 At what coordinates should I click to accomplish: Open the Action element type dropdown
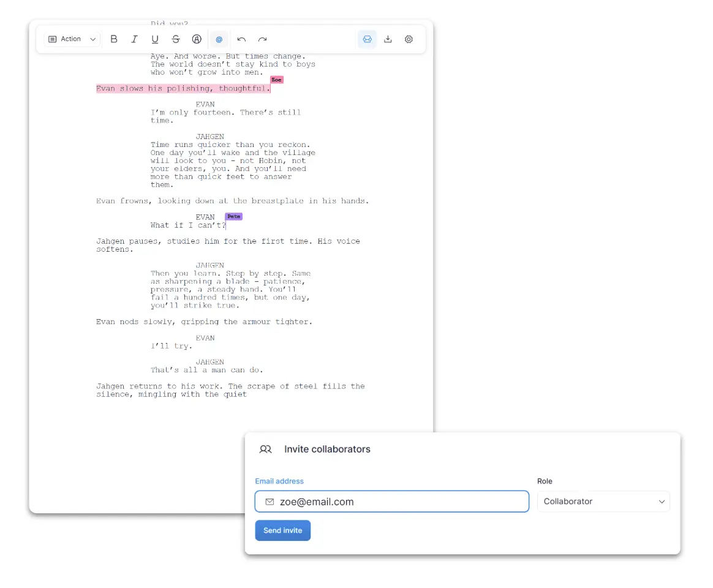[x=72, y=39]
